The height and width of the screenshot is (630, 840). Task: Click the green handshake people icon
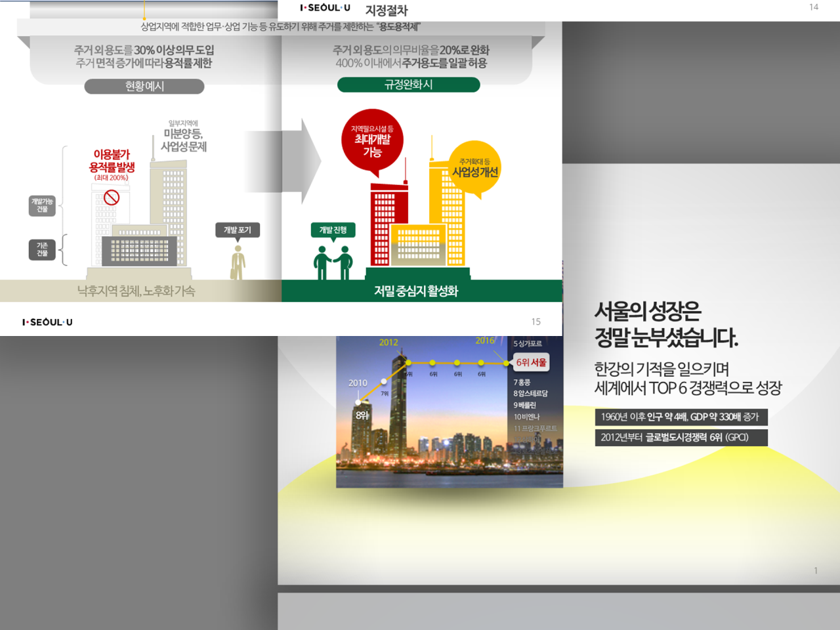(333, 262)
